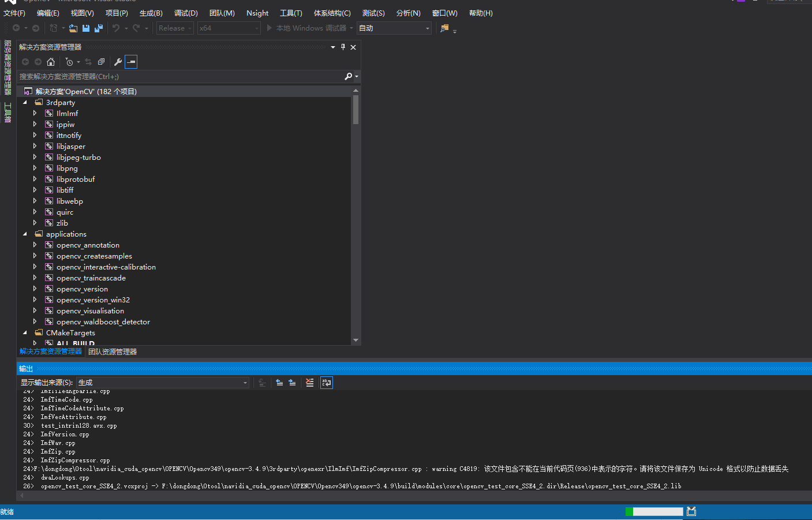Pin the Solution Explorer panel
Viewport: 812px width, 520px height.
coord(343,47)
